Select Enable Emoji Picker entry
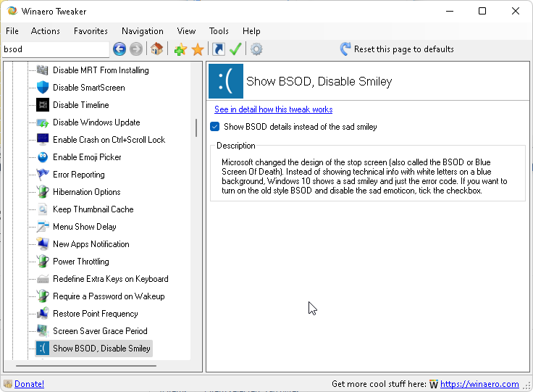The width and height of the screenshot is (533, 392). 87,157
